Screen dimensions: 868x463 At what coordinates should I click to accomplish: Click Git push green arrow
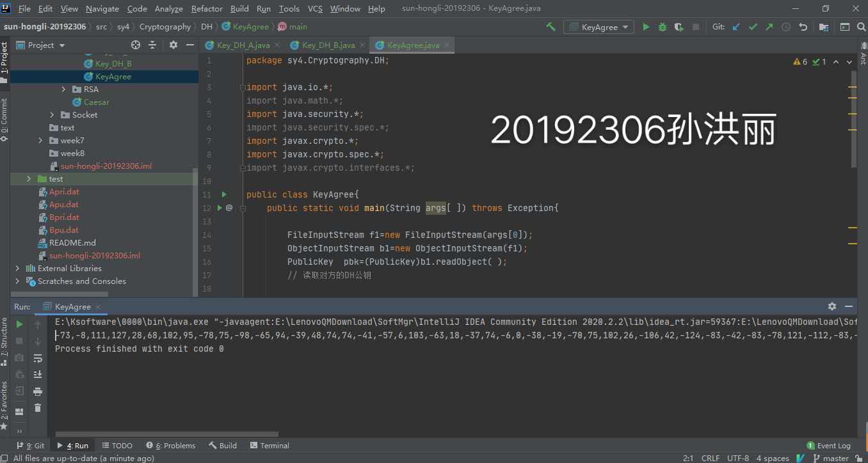pos(769,27)
